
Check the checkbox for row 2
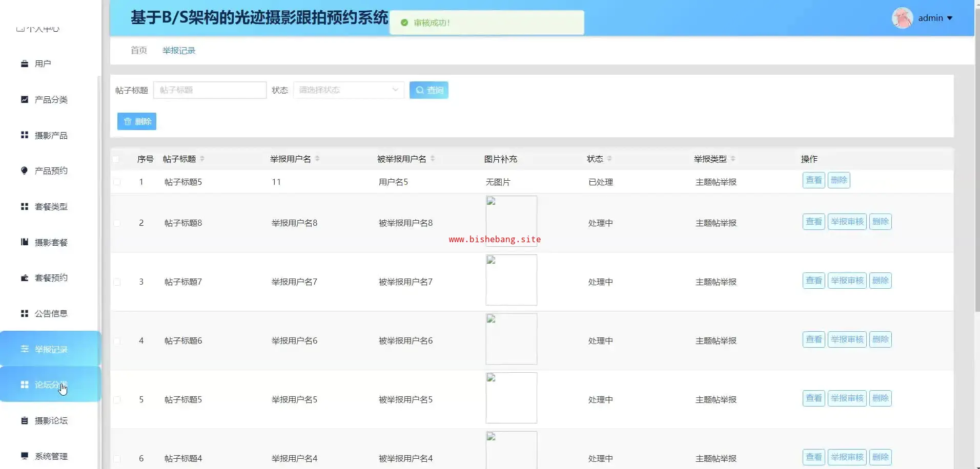click(x=117, y=223)
